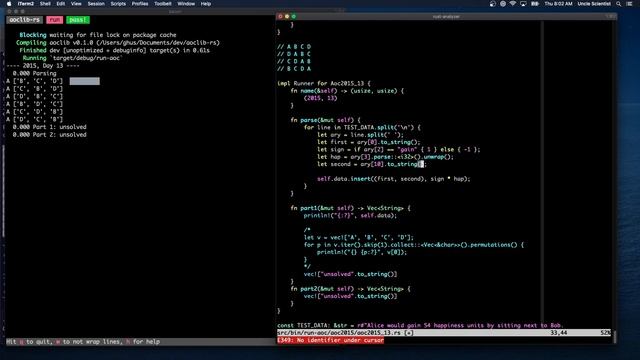
Task: Click the Wi-Fi status icon
Action: [513, 4]
